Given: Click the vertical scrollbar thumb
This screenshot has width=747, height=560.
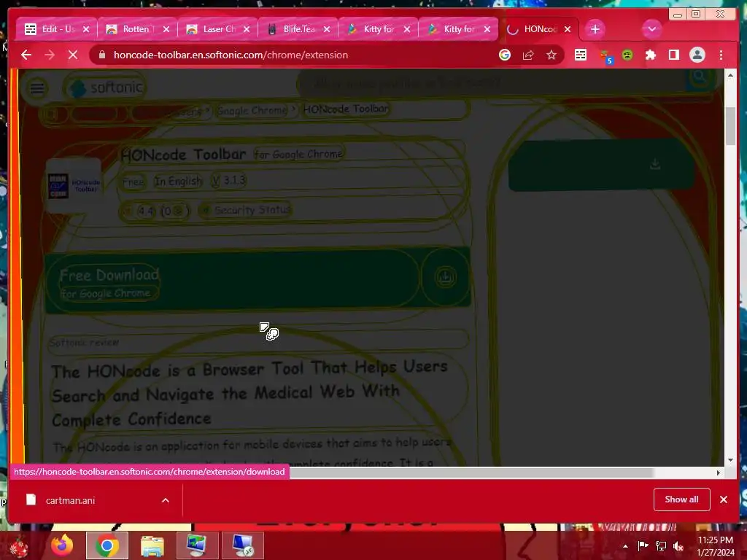Looking at the screenshot, I should pyautogui.click(x=730, y=125).
